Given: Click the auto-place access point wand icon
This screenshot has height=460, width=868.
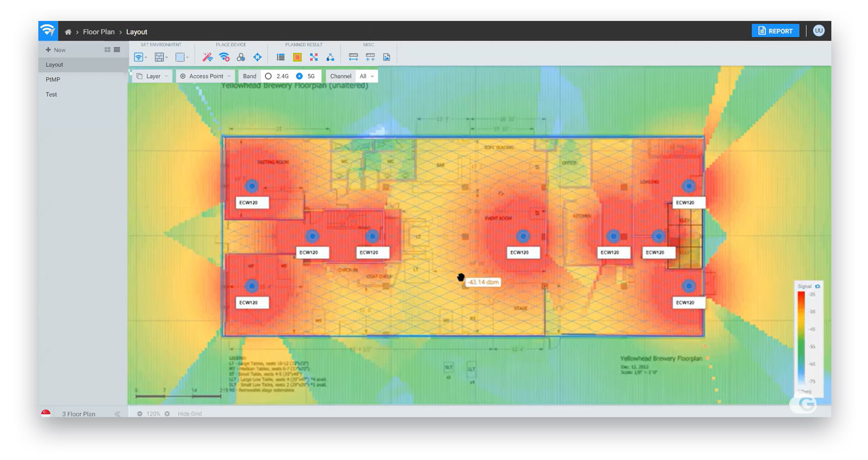Looking at the screenshot, I should (x=207, y=57).
